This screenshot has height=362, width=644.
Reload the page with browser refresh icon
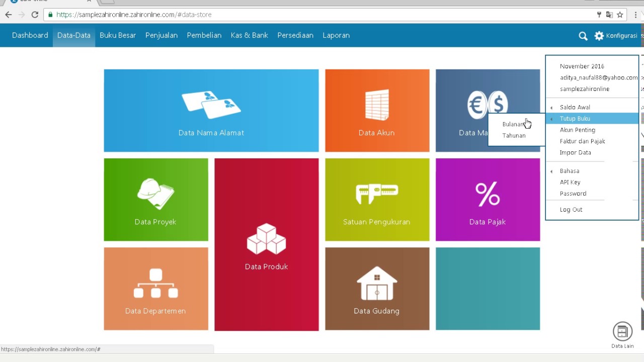click(x=35, y=15)
